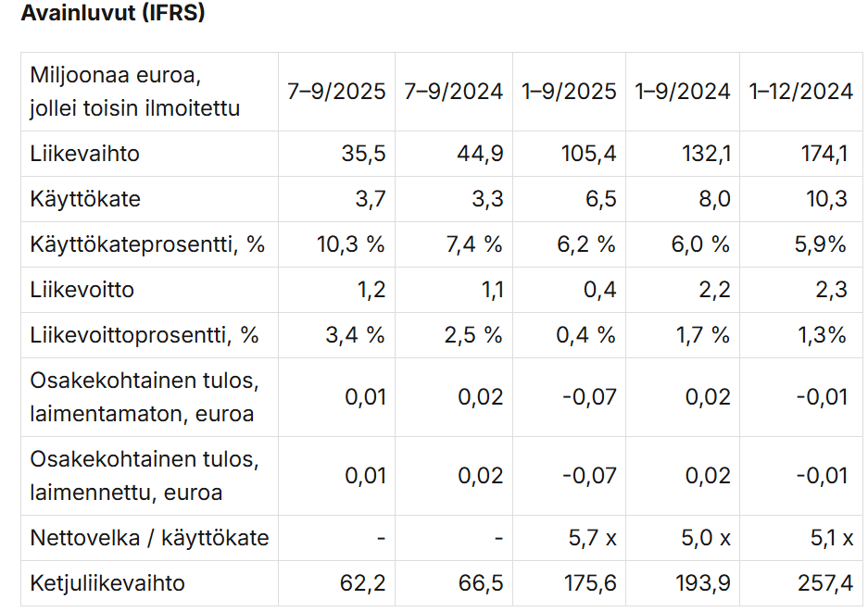Screen dimensions: 868x612
Task: Click the Ketjuliikevaihto value 193,9
Action: (x=705, y=583)
